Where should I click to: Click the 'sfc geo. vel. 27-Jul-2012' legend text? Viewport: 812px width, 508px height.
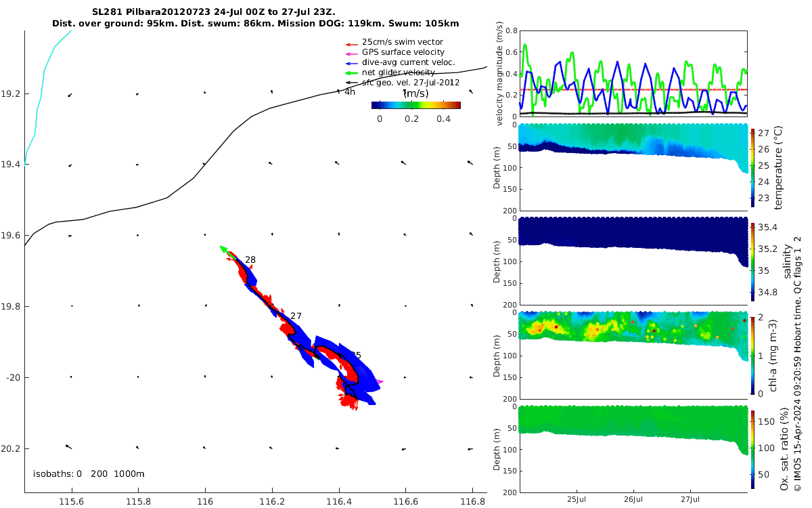coord(411,83)
